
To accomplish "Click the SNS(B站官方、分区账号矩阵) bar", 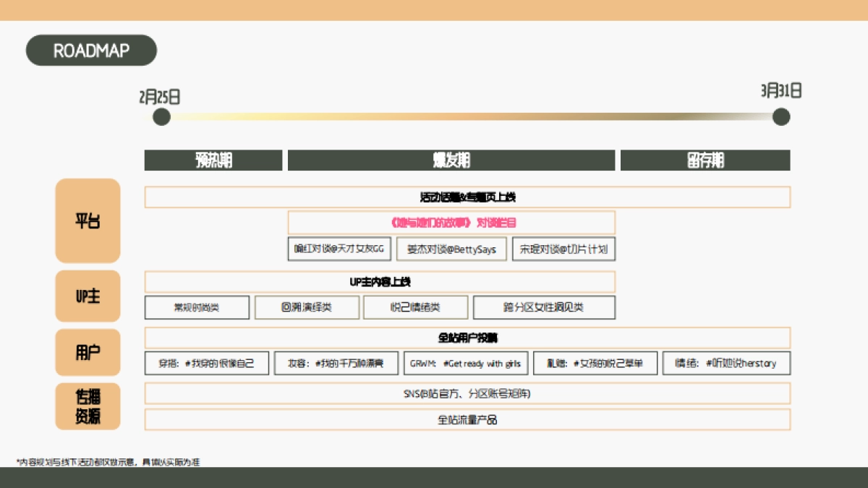I will click(468, 393).
